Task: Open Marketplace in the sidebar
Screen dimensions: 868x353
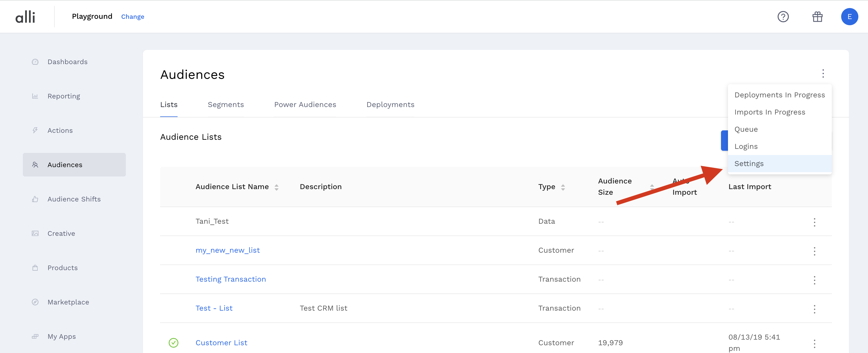Action: pyautogui.click(x=68, y=302)
